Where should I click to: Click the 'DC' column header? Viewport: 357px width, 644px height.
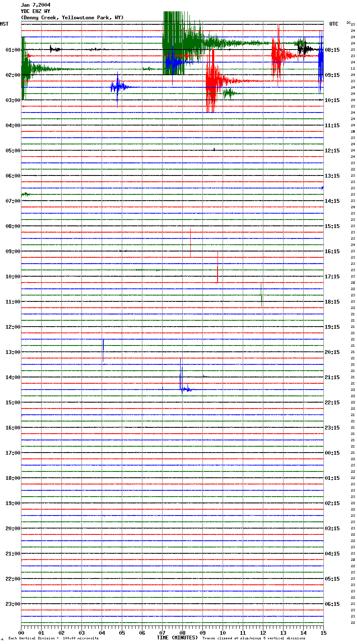click(349, 23)
